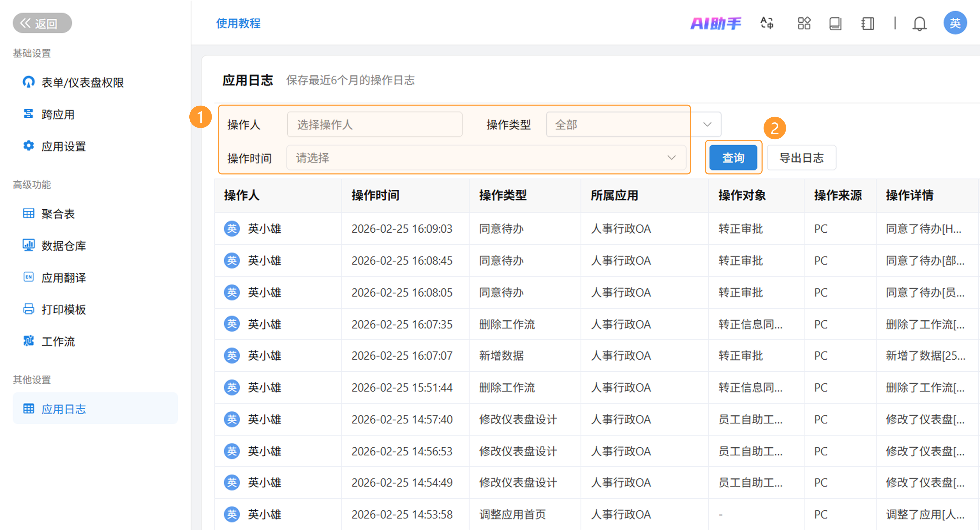980x530 pixels.
Task: Expand the 操作类型 dropdown arrow
Action: (707, 124)
